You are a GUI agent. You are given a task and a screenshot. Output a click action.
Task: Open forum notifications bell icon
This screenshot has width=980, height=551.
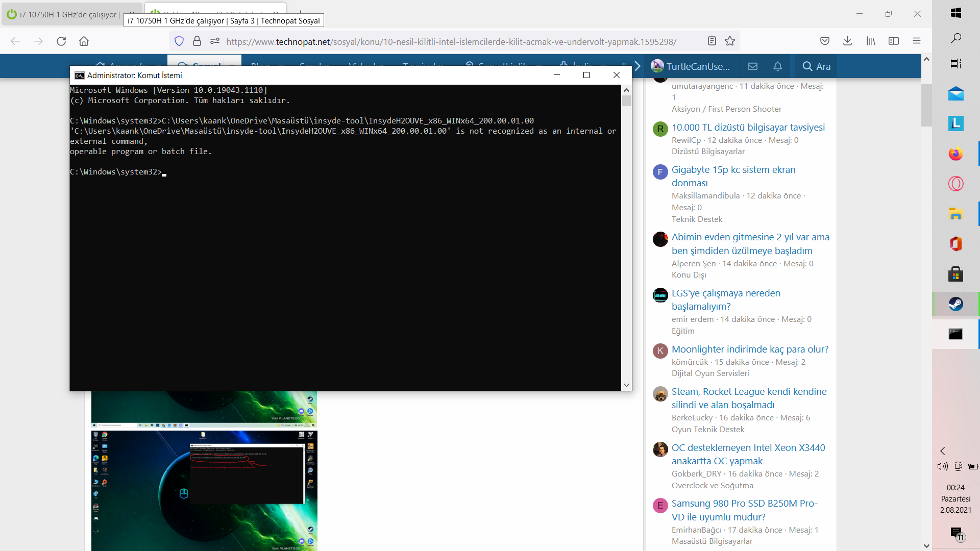777,66
